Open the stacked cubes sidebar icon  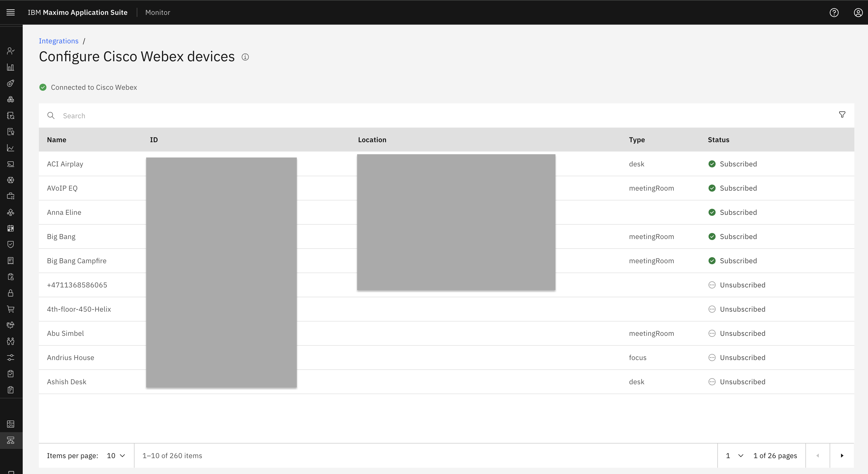(x=11, y=99)
